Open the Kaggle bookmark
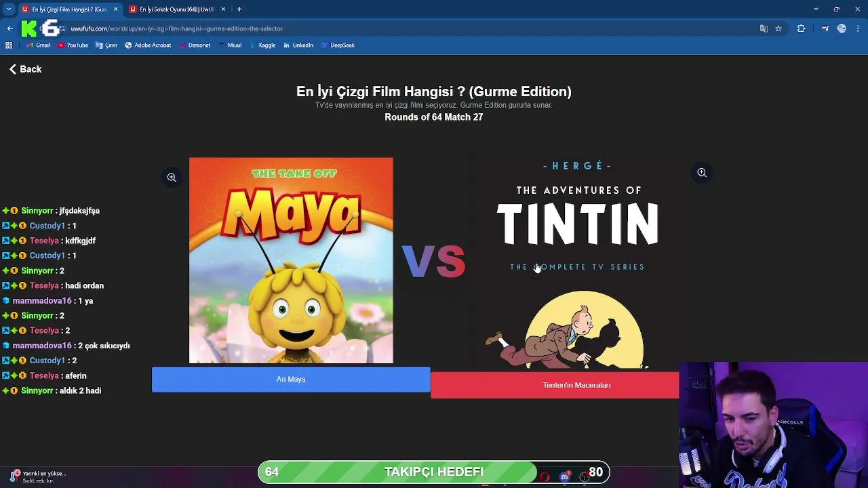This screenshot has width=868, height=488. click(x=262, y=45)
